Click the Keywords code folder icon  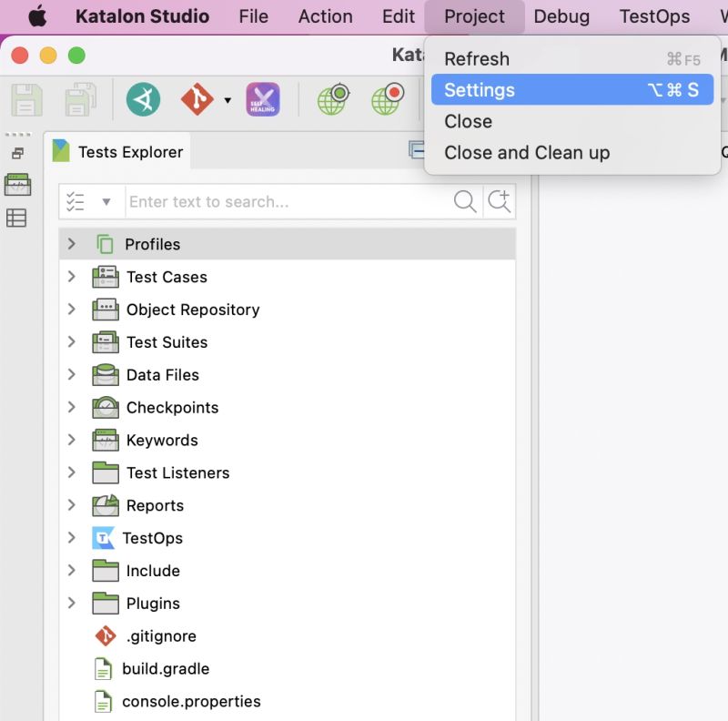[106, 440]
